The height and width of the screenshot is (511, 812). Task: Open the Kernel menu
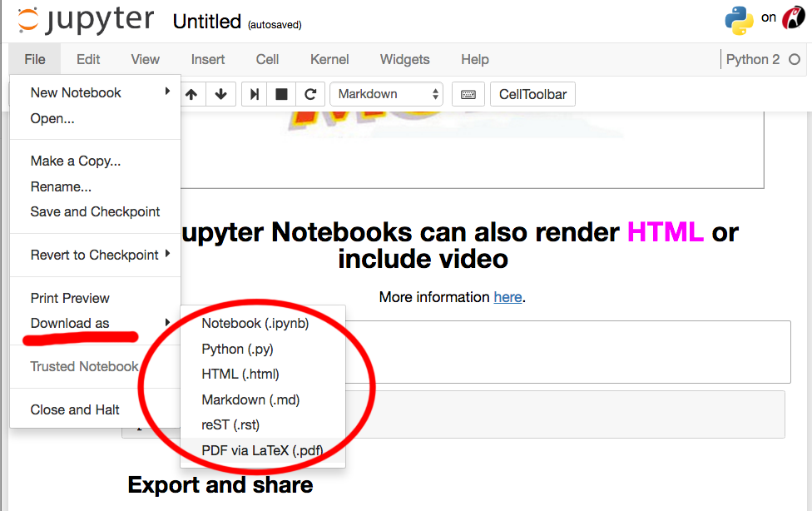point(329,60)
